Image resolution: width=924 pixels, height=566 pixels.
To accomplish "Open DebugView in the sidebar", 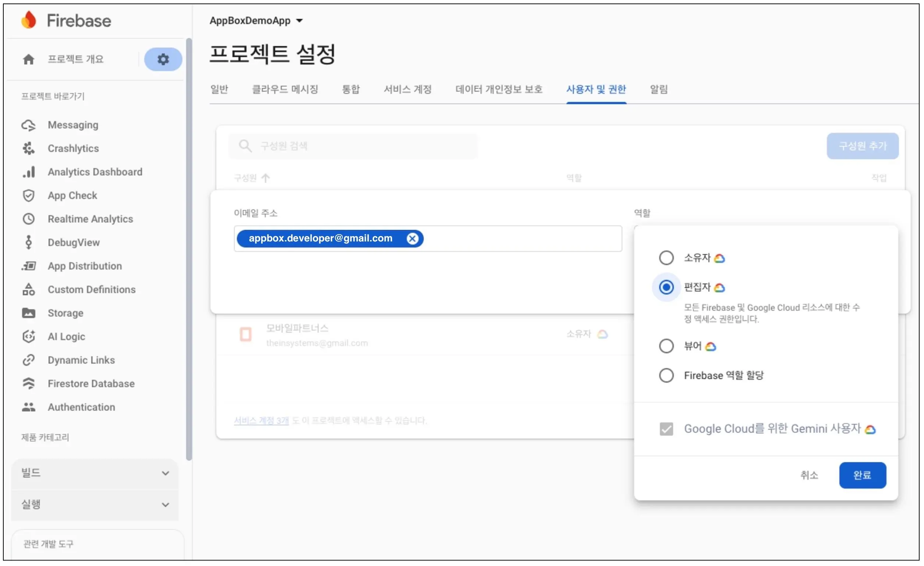I will click(x=74, y=243).
